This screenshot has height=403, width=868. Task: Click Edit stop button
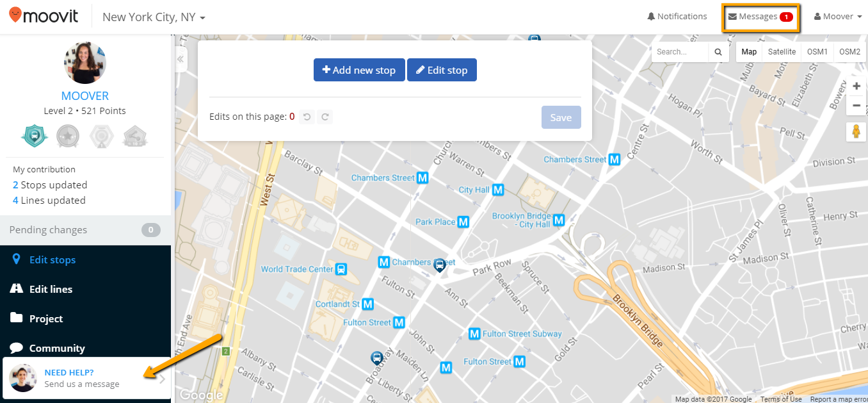pyautogui.click(x=442, y=70)
